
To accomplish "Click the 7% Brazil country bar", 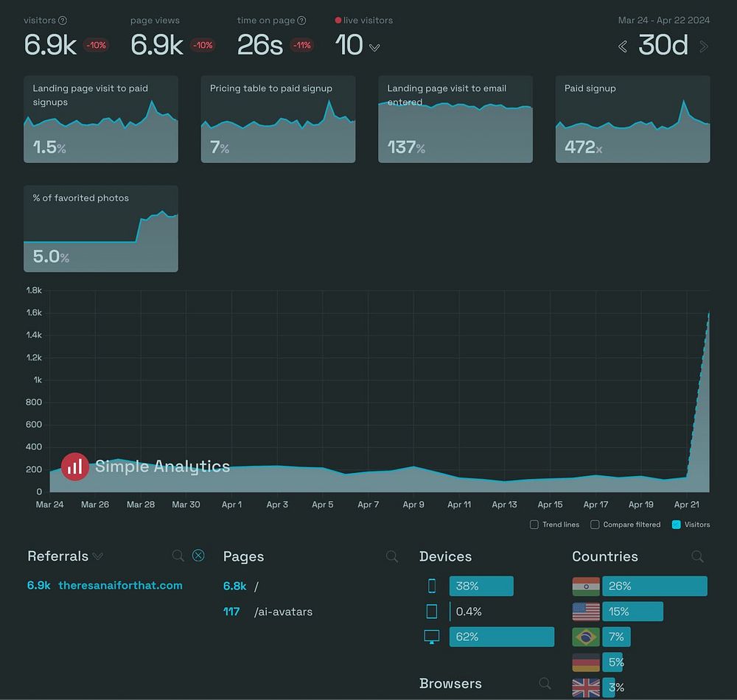I will click(616, 637).
